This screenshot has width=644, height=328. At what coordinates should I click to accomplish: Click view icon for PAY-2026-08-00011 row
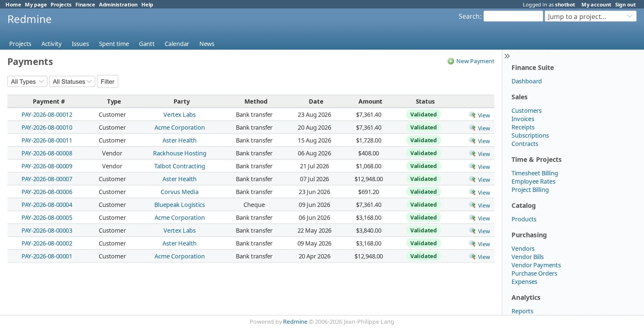(472, 141)
